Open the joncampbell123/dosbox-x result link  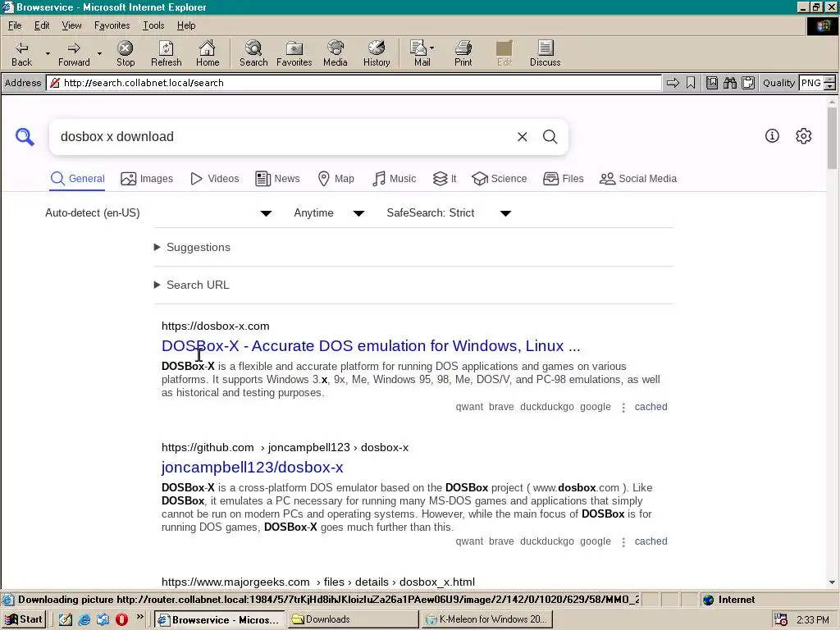pyautogui.click(x=253, y=467)
